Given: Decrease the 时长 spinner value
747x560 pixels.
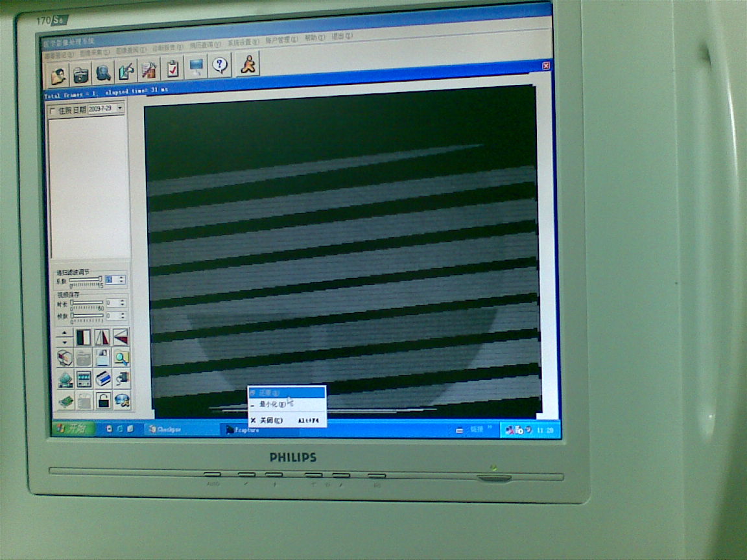Looking at the screenshot, I should (121, 305).
